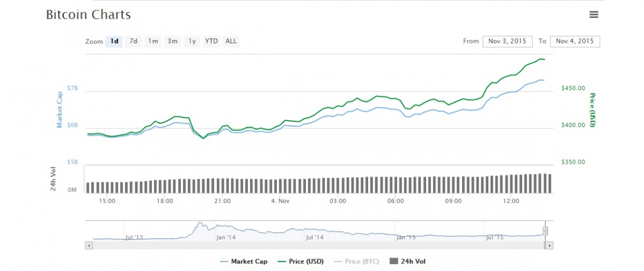The image size is (644, 271).
Task: Edit the To date field
Action: coord(575,41)
